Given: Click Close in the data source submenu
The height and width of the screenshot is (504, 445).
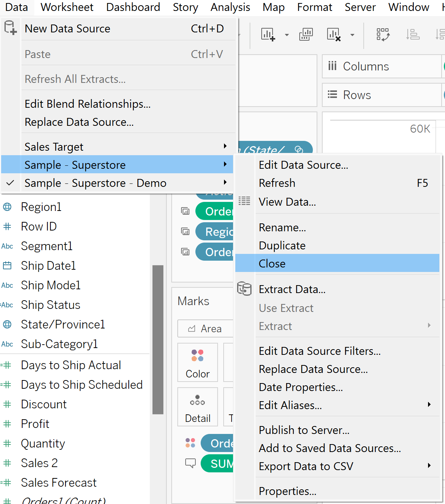Looking at the screenshot, I should pos(272,263).
